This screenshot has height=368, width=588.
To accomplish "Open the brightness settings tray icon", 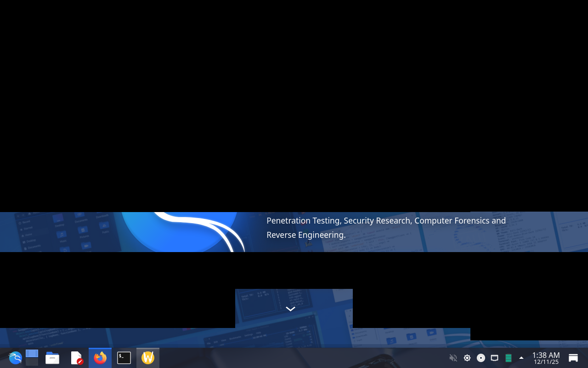I will tap(467, 358).
